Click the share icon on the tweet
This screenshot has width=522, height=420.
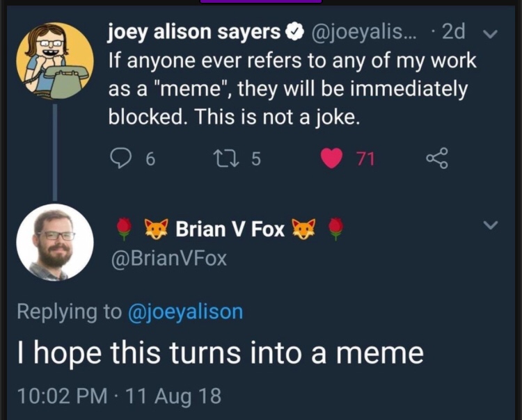pyautogui.click(x=437, y=159)
